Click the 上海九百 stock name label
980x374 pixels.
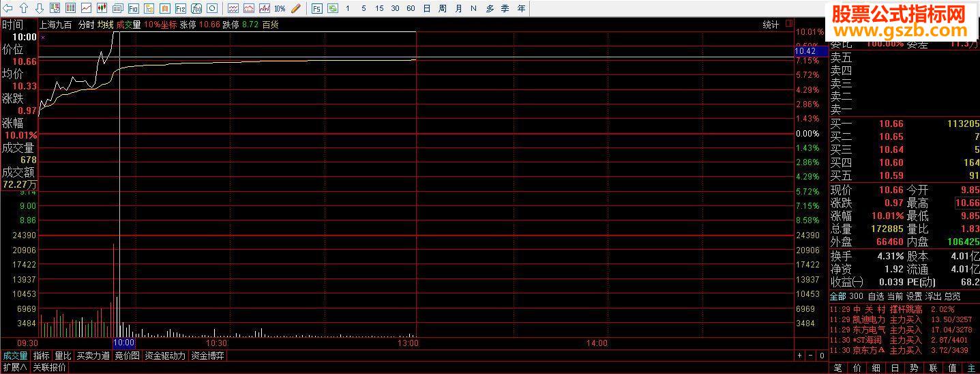coord(55,25)
